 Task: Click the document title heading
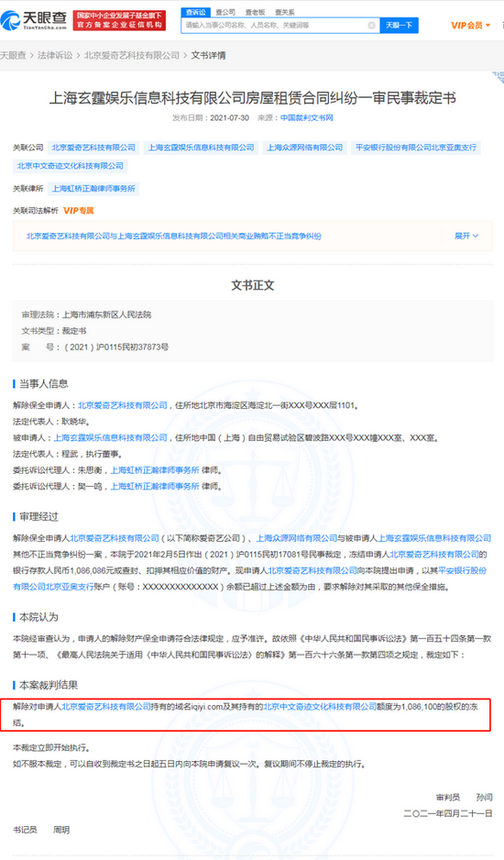pos(252,99)
